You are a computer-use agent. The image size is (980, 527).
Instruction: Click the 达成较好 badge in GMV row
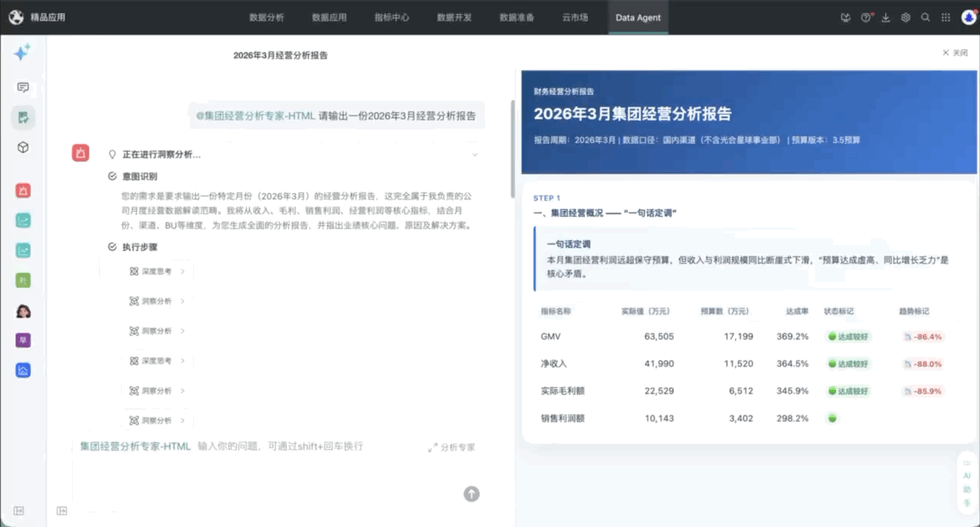[x=849, y=336]
